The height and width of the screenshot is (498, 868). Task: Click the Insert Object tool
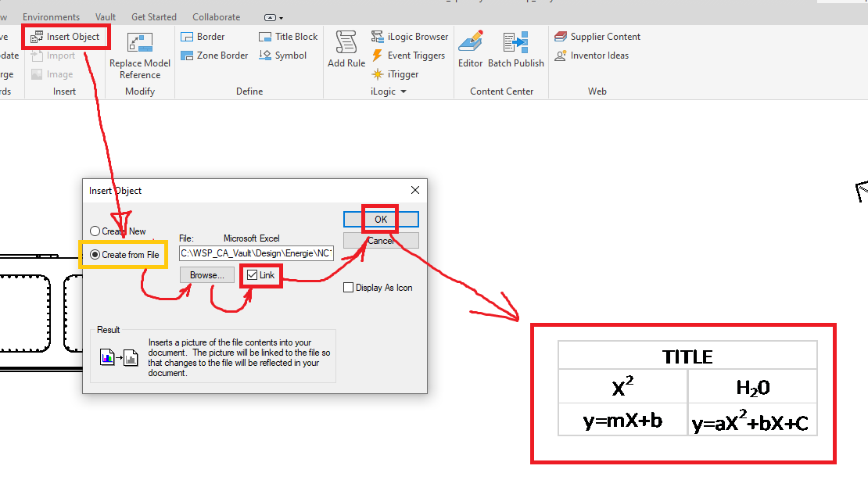tap(66, 36)
